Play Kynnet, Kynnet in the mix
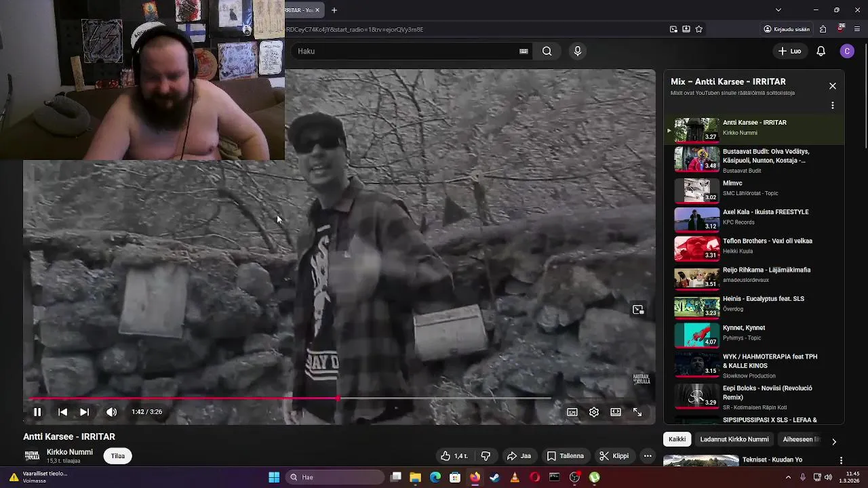The height and width of the screenshot is (488, 868). click(x=753, y=335)
